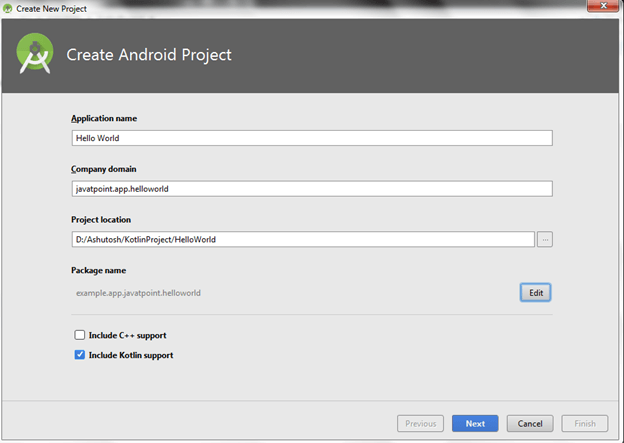Click the disabled Previous button
The image size is (624, 443).
click(x=420, y=423)
